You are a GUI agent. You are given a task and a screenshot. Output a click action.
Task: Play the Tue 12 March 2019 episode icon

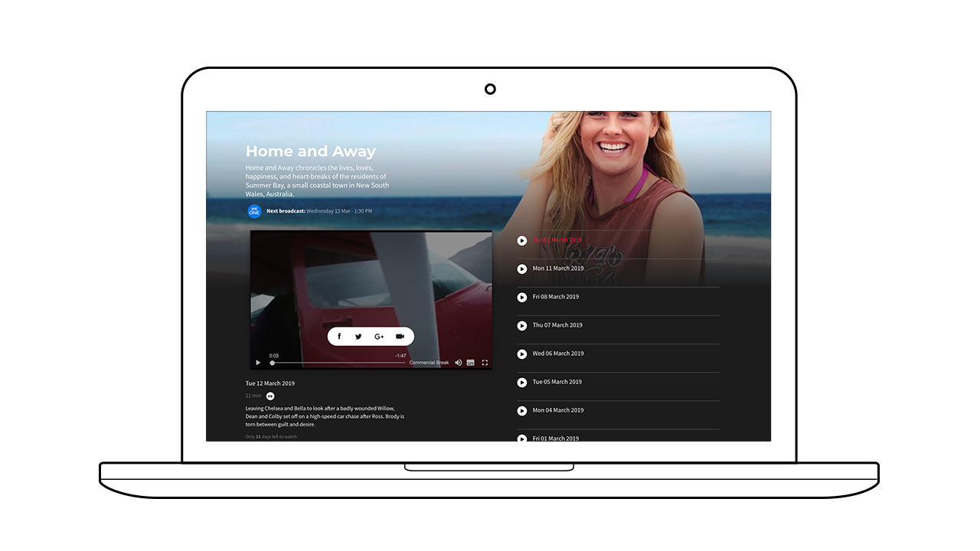click(x=522, y=240)
